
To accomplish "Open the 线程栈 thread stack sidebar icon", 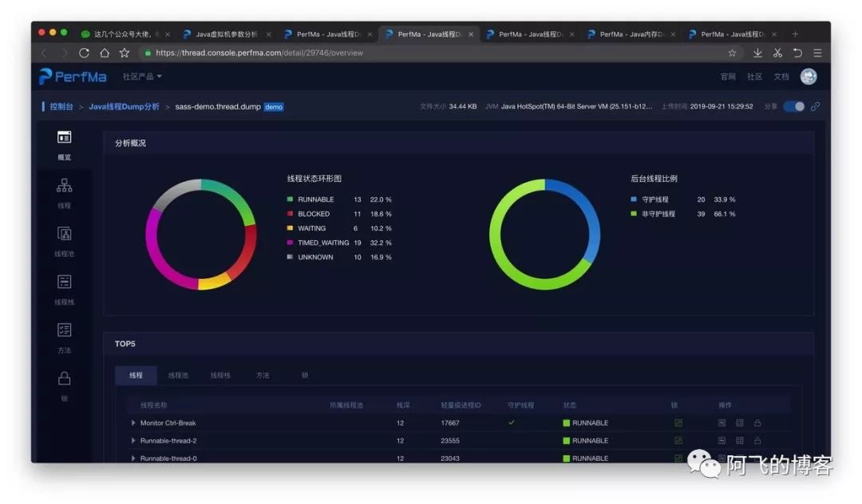I will [65, 282].
